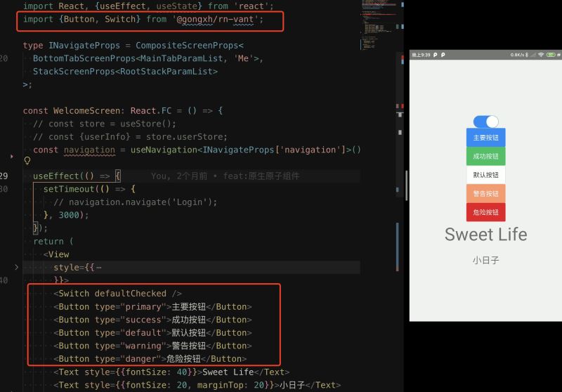The image size is (562, 392).
Task: Click line number 29 in the gutter
Action: (x=4, y=176)
